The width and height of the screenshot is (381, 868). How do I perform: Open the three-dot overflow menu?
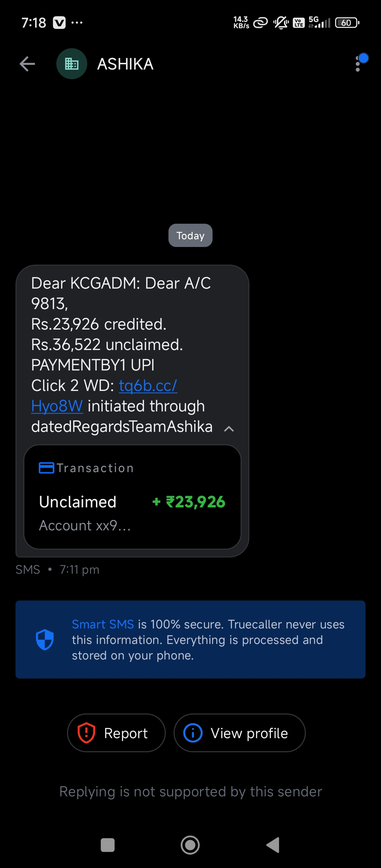click(x=358, y=64)
